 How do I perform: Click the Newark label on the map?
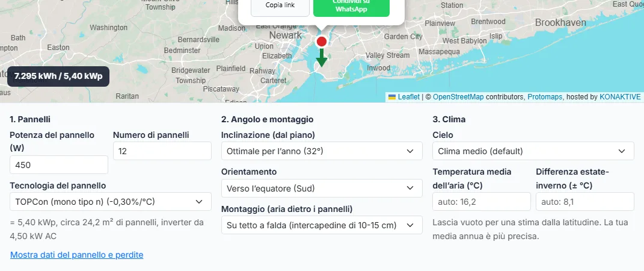pos(286,36)
